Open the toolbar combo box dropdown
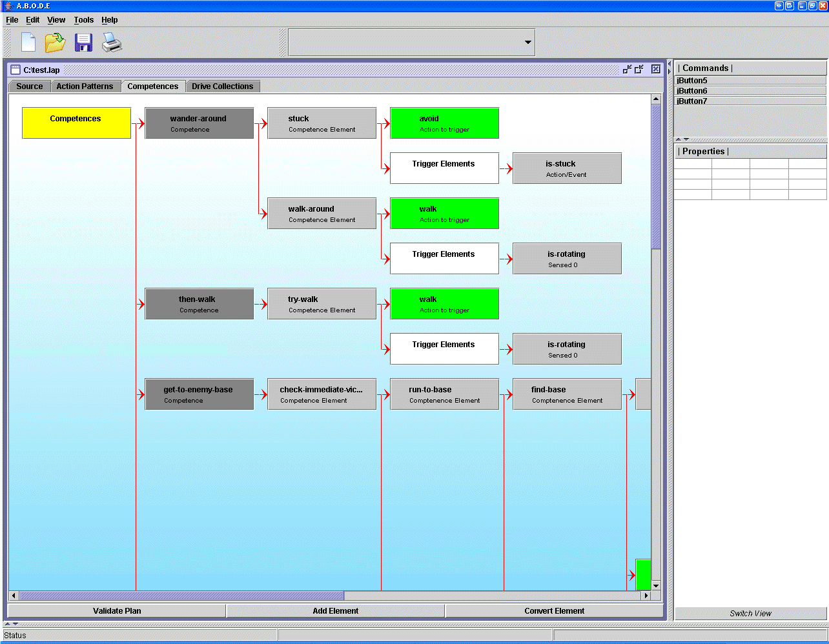This screenshot has width=829, height=644. 527,43
